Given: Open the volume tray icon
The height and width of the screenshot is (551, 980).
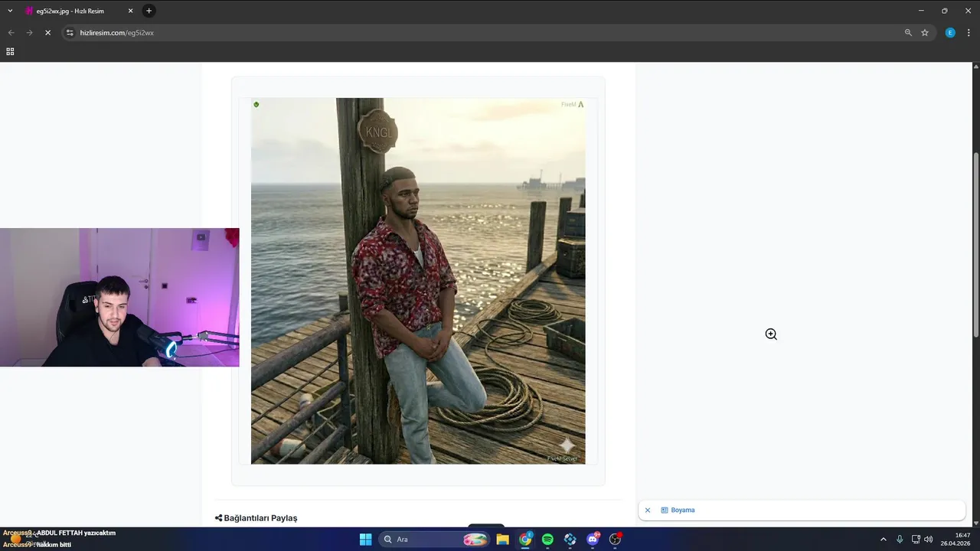Looking at the screenshot, I should [x=929, y=540].
